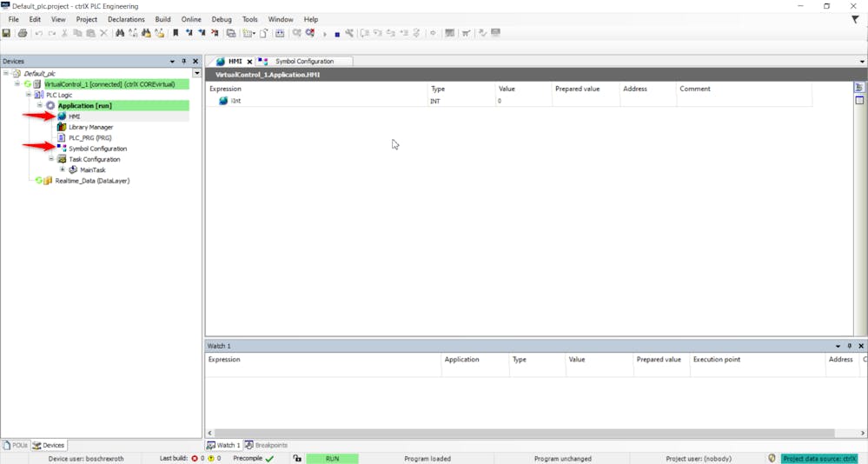Click the Delete X icon in the toolbar
Viewport: 868px width, 464px height.
tap(103, 33)
